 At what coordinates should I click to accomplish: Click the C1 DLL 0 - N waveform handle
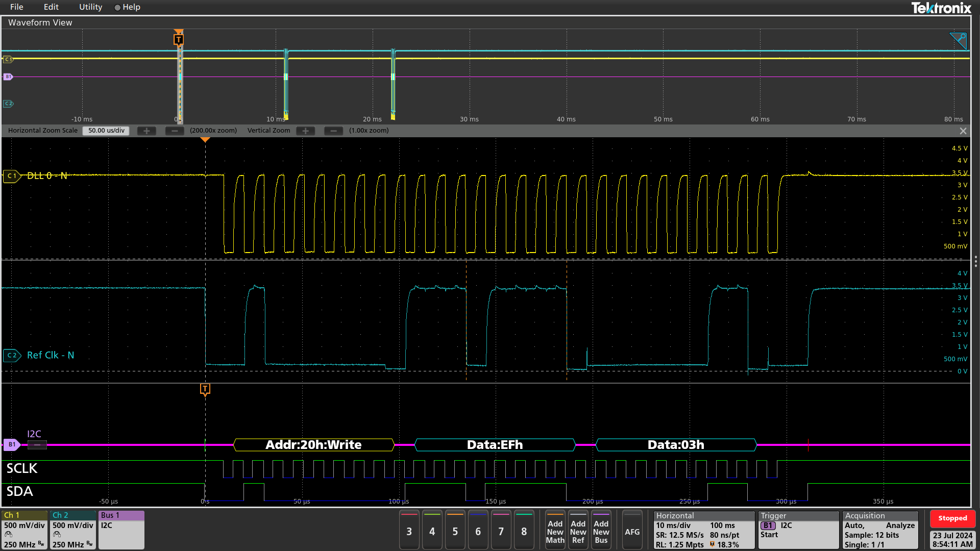(12, 176)
